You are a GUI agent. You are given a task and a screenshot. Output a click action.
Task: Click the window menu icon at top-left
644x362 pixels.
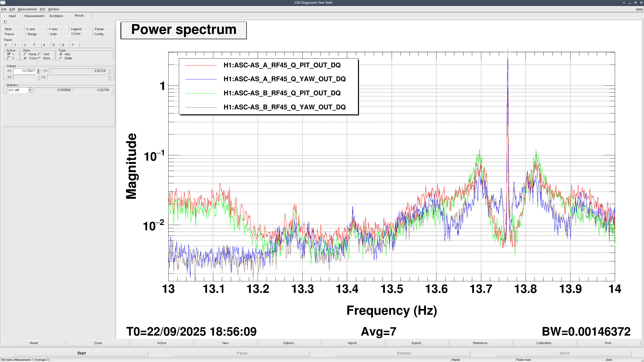pos(3,3)
